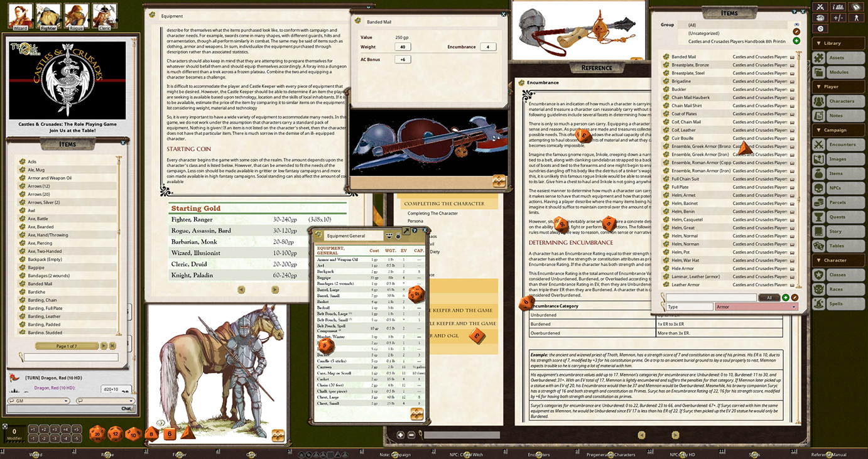Select Pregenerated Characters hotkey slot

(x=611, y=455)
